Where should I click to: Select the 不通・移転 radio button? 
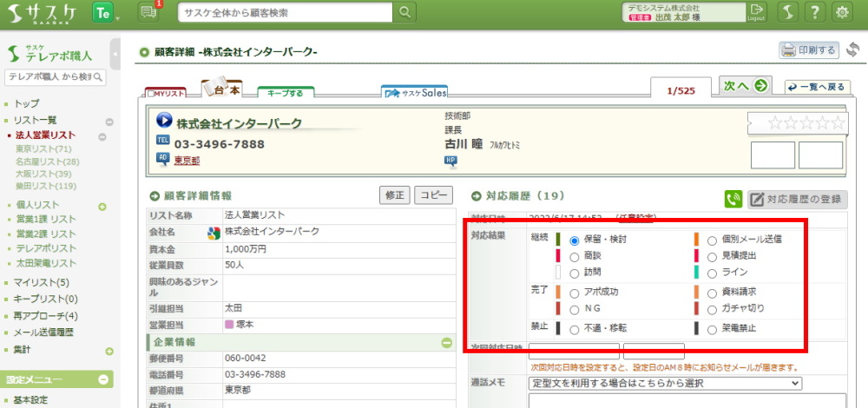574,329
